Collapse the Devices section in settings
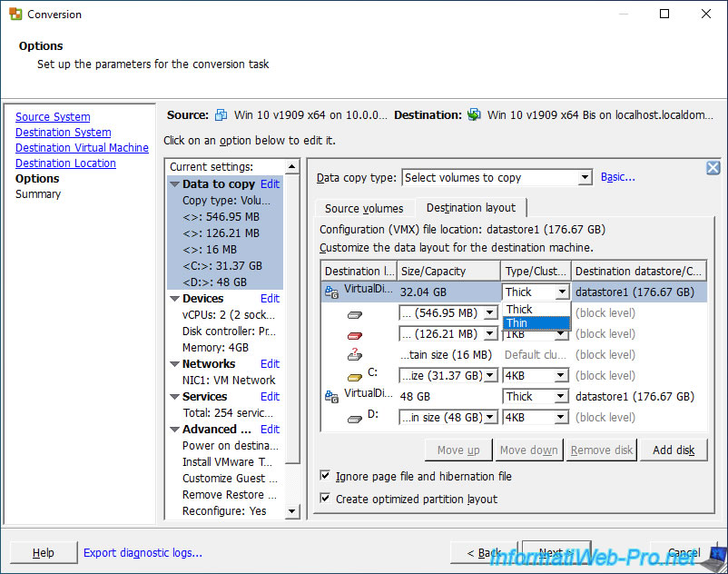 tap(174, 299)
